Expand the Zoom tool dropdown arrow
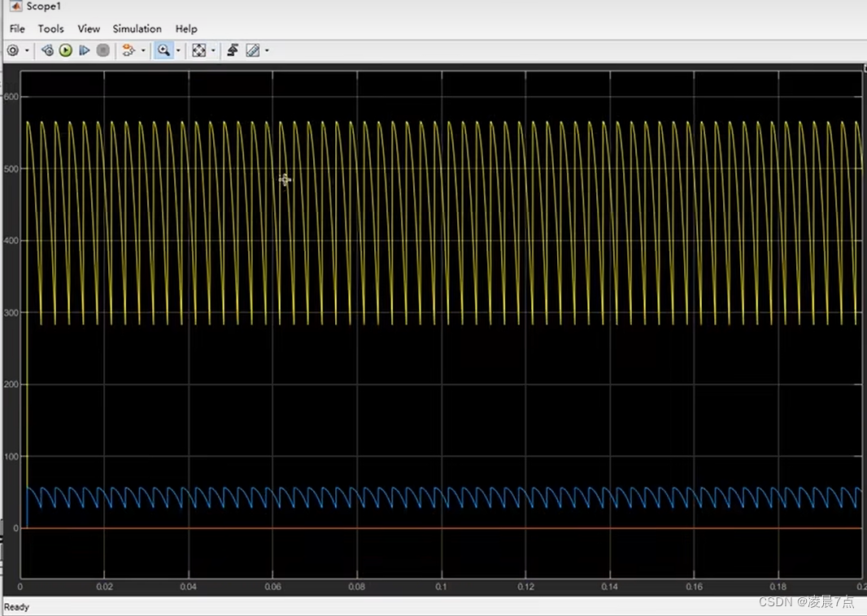The width and height of the screenshot is (867, 616). [x=178, y=50]
